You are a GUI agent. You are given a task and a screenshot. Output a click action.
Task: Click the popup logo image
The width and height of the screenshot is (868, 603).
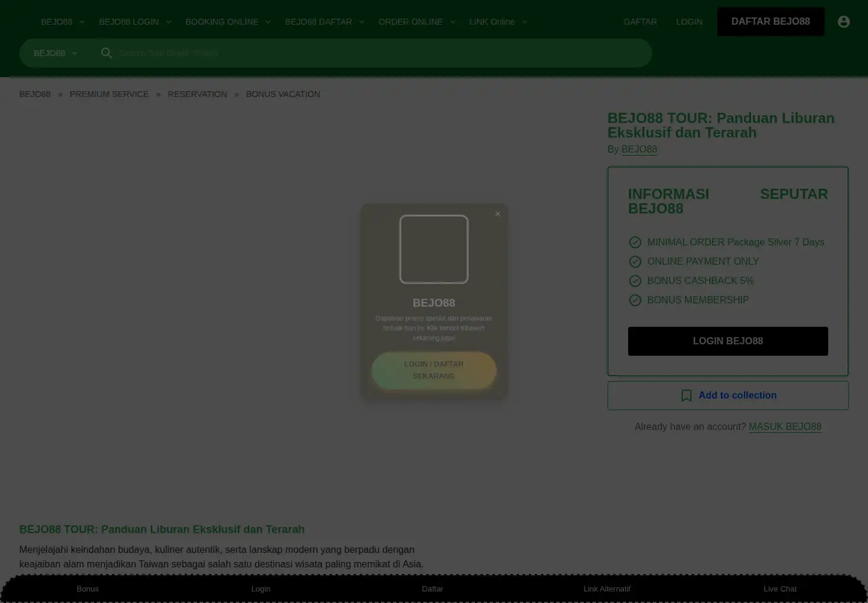(x=434, y=249)
